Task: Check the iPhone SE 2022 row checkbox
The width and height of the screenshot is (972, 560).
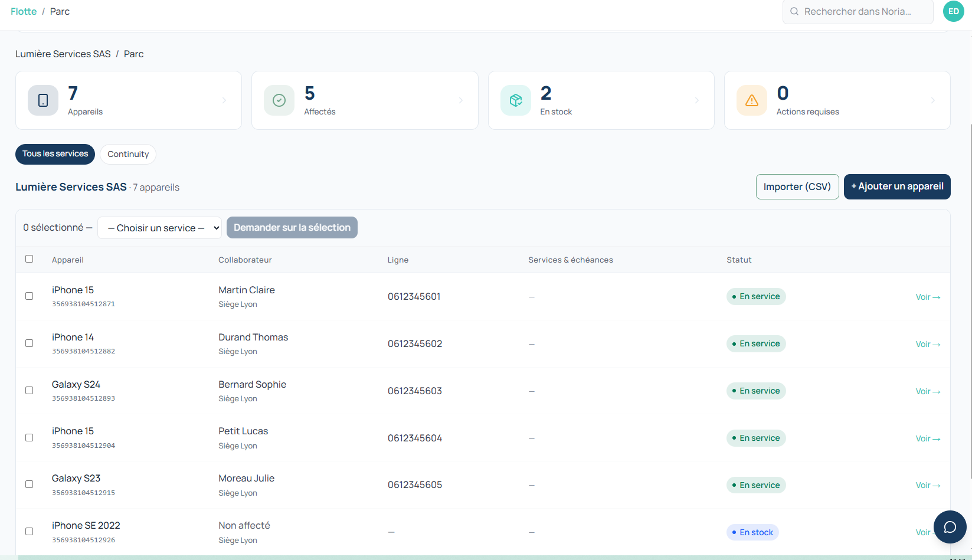Action: pos(29,532)
